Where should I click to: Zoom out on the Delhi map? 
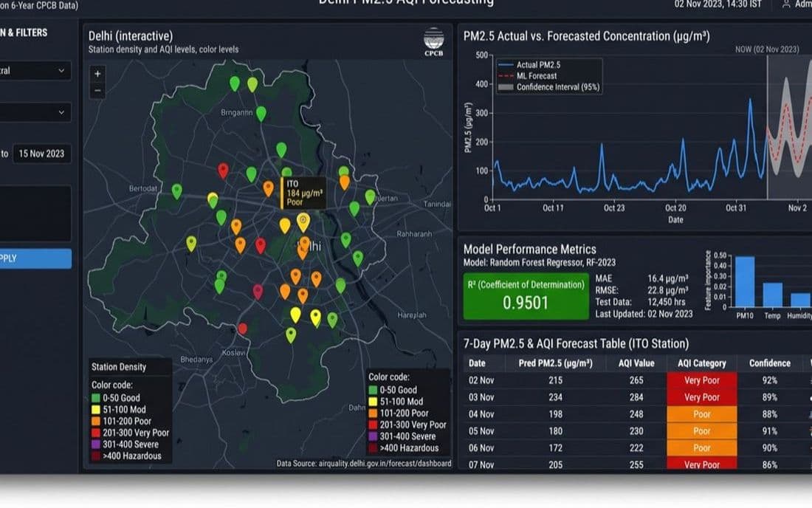point(97,91)
